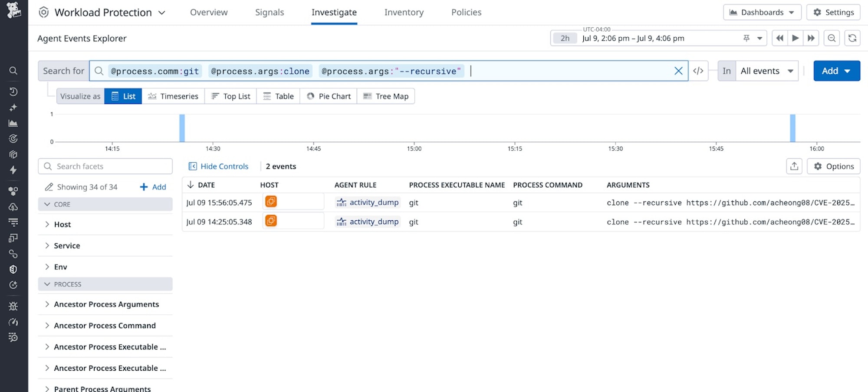Click the refresh icon near time picker
868x392 pixels.
tap(852, 38)
